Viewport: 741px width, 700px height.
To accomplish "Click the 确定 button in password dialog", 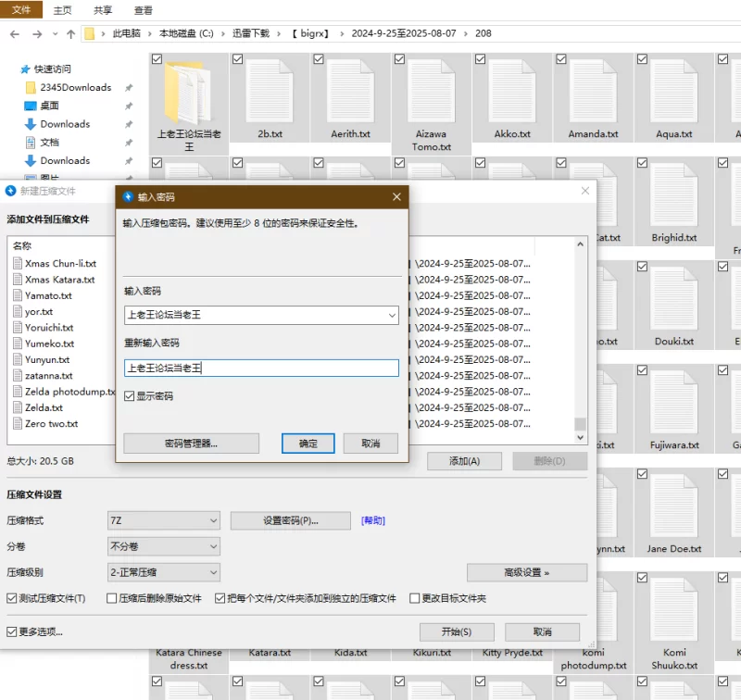I will coord(308,444).
